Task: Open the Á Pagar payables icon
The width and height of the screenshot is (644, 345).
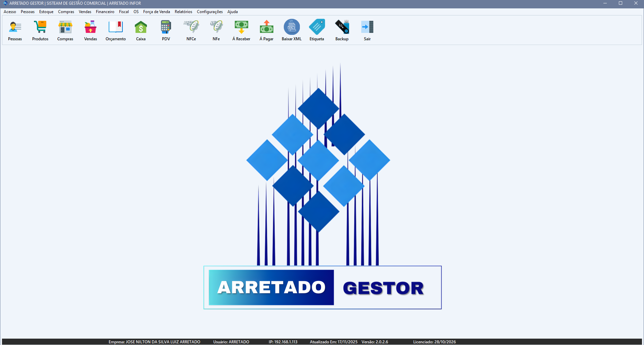Action: [266, 30]
